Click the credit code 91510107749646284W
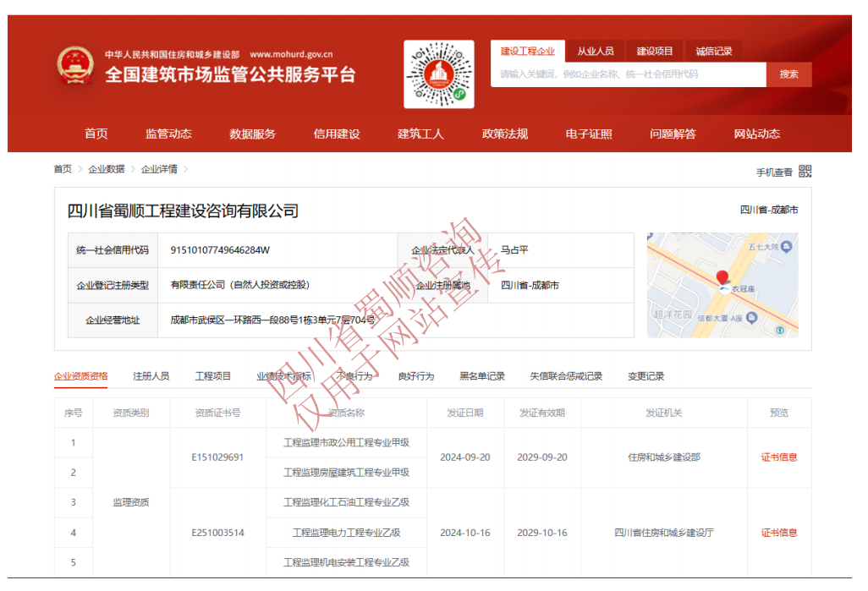Viewport: 868px width, 591px height. tap(220, 250)
